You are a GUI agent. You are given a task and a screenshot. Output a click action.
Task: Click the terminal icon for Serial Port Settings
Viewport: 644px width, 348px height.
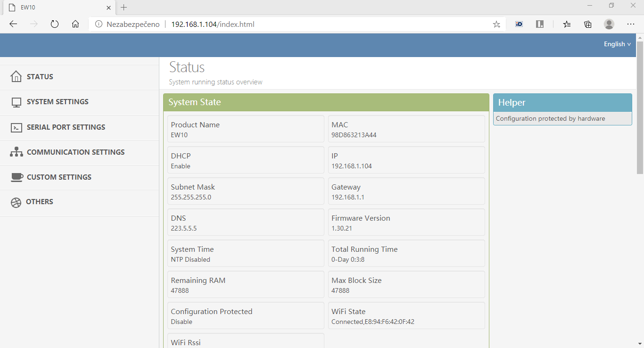pyautogui.click(x=17, y=127)
